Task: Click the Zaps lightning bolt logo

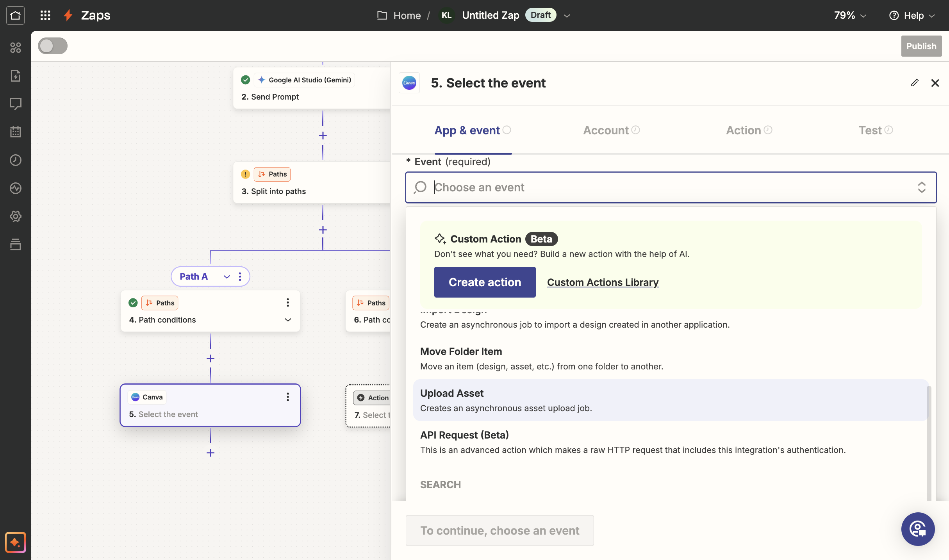Action: [68, 15]
